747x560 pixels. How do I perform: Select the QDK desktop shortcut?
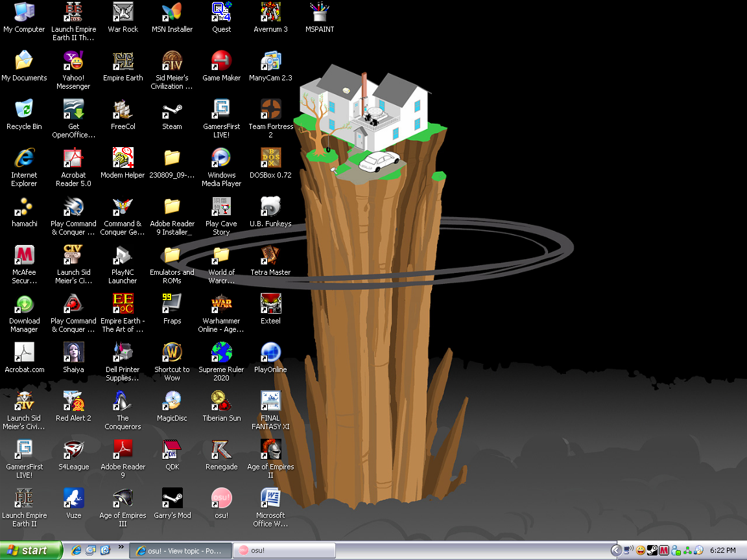click(x=172, y=455)
